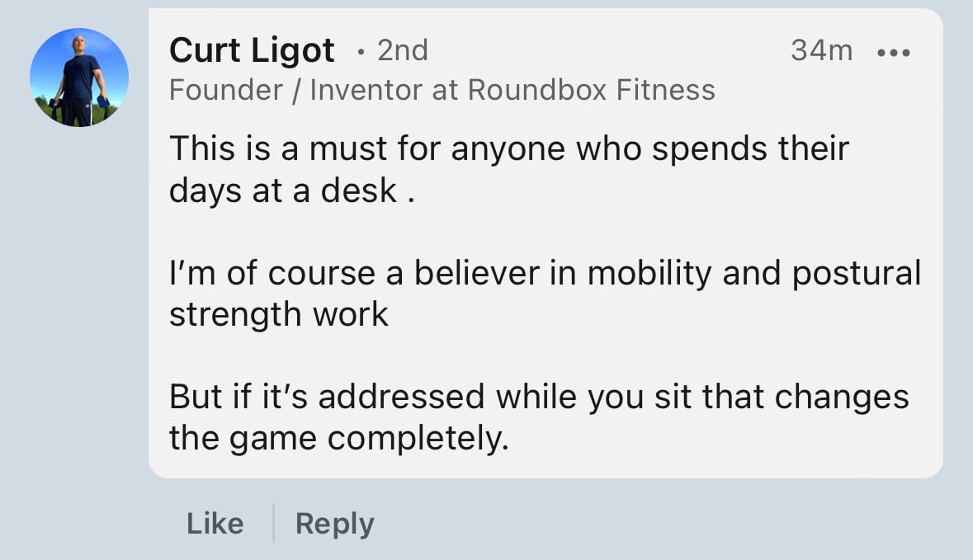Like Curt Ligot's comment
The height and width of the screenshot is (560, 973).
click(x=215, y=524)
